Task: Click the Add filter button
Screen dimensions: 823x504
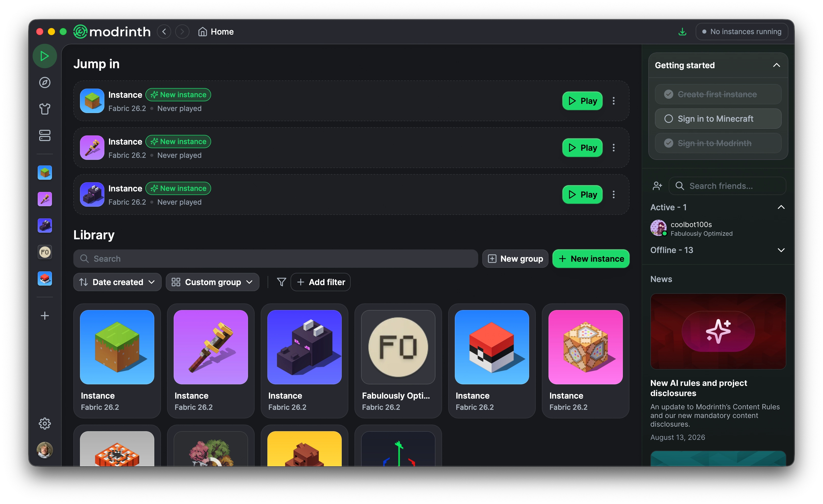Action: click(x=320, y=282)
